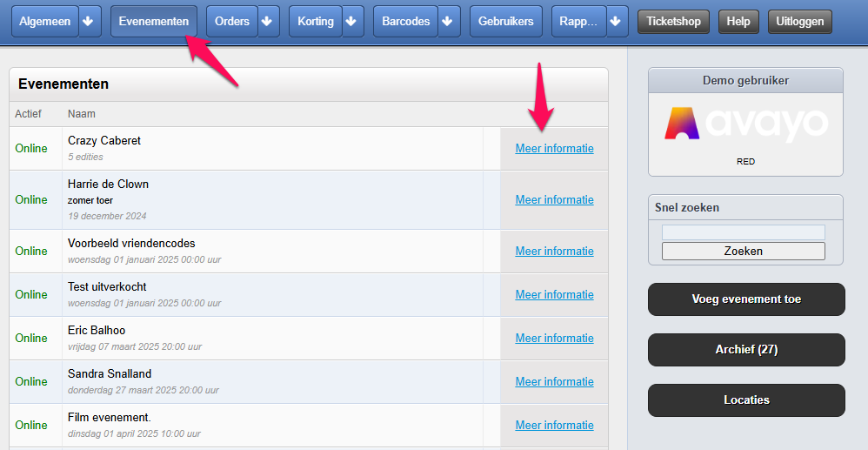868x450 pixels.
Task: Open Meer informatie for Eric Balhoo
Action: pyautogui.click(x=555, y=338)
